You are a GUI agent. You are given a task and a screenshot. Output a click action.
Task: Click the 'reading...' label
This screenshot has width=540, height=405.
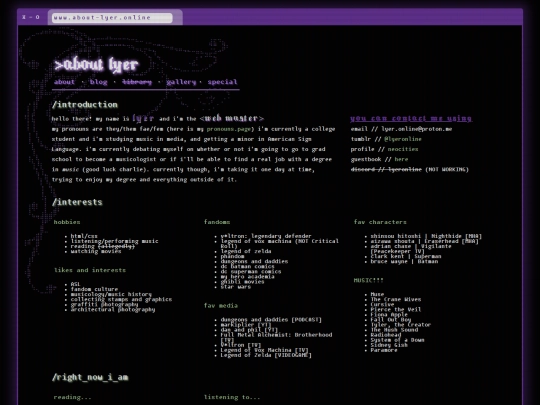point(72,397)
